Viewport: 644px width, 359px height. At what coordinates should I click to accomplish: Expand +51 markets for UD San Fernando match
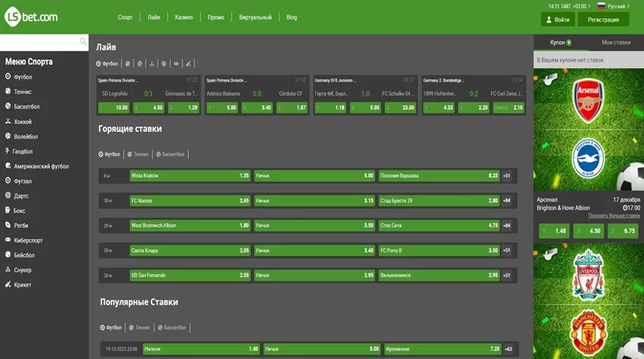507,275
